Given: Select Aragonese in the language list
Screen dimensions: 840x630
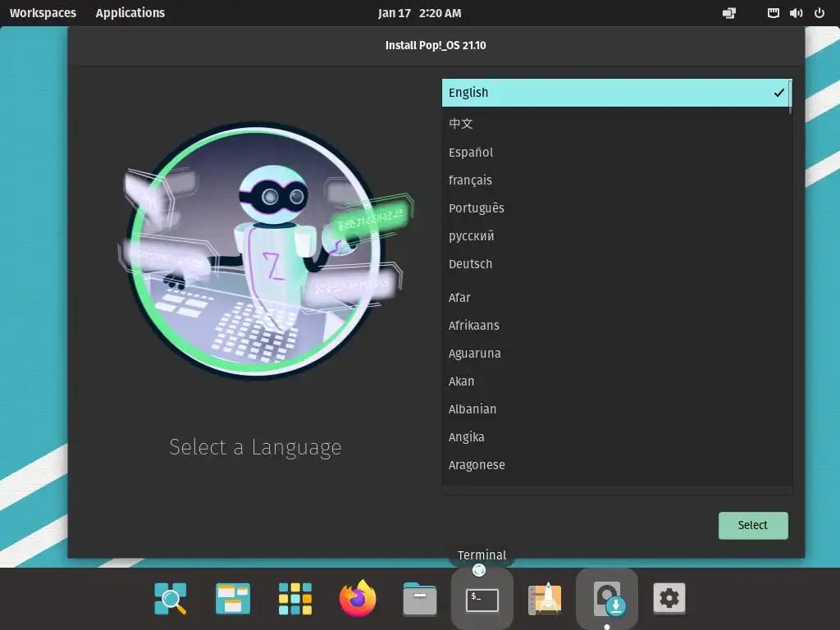Looking at the screenshot, I should pos(615,464).
